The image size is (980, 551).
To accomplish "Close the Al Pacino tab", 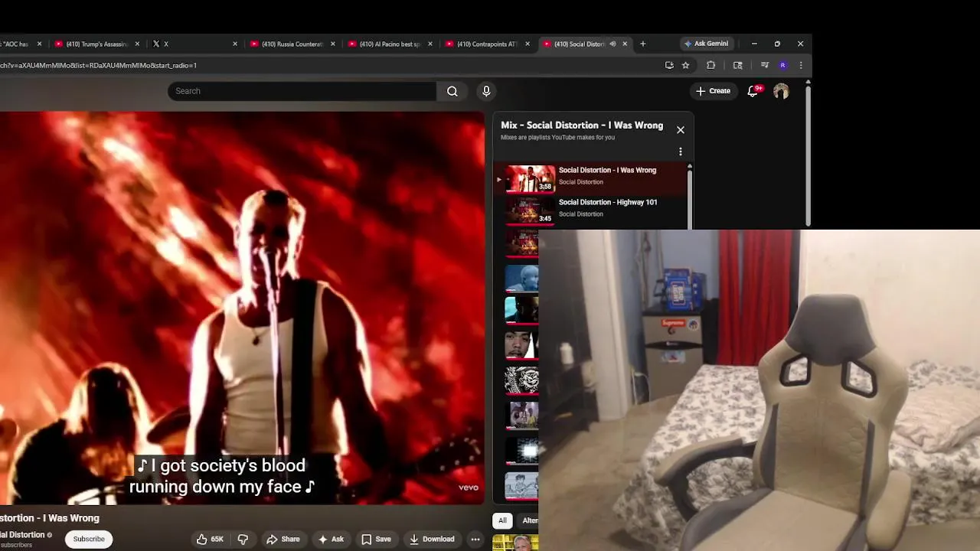I will coord(430,44).
